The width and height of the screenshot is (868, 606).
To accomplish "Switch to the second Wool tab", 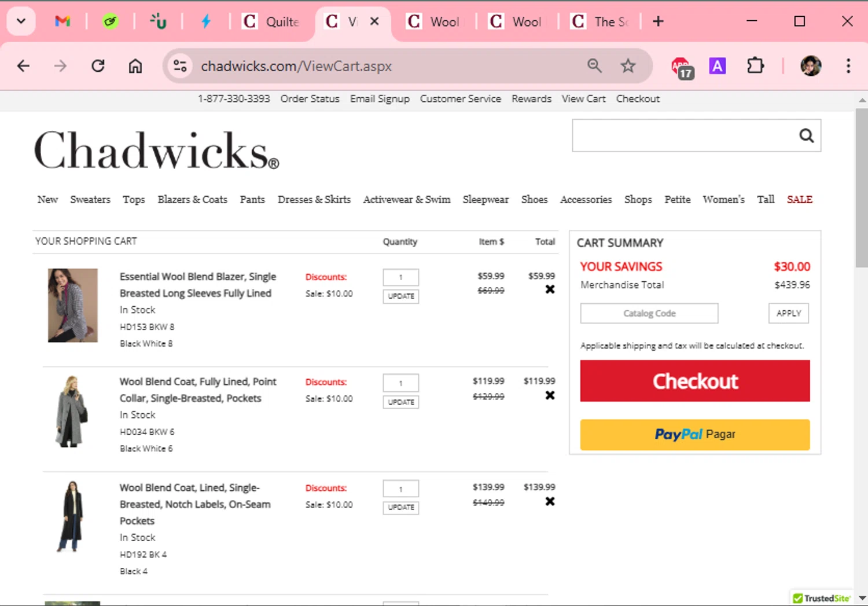I will click(x=516, y=21).
